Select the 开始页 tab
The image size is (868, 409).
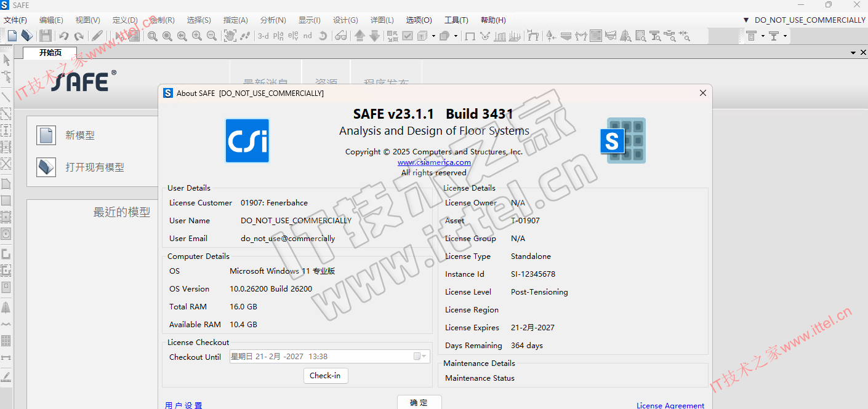click(50, 53)
